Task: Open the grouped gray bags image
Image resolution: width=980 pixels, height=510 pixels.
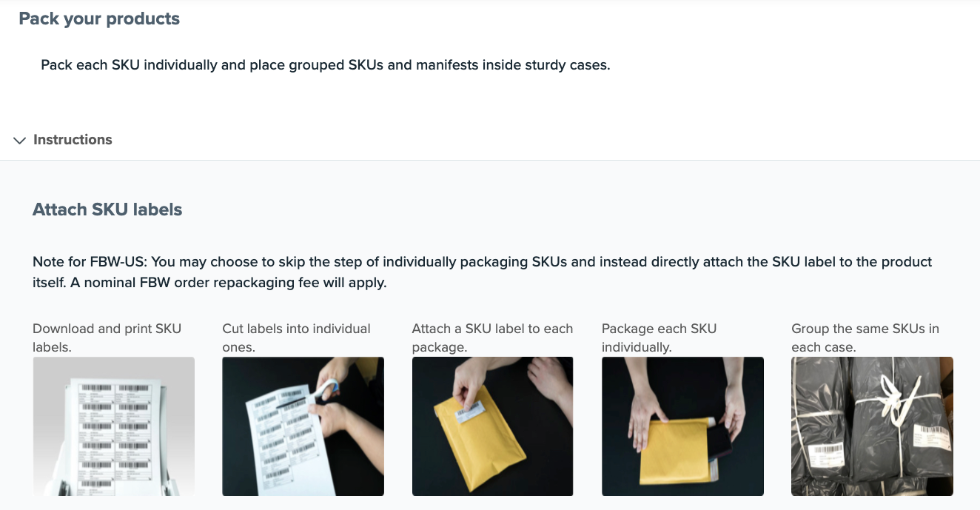Action: [872, 426]
